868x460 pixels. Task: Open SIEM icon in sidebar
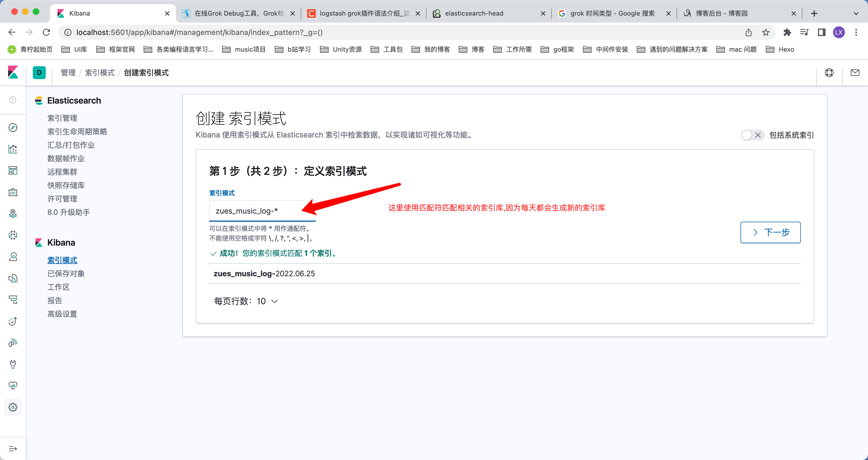coord(13,343)
